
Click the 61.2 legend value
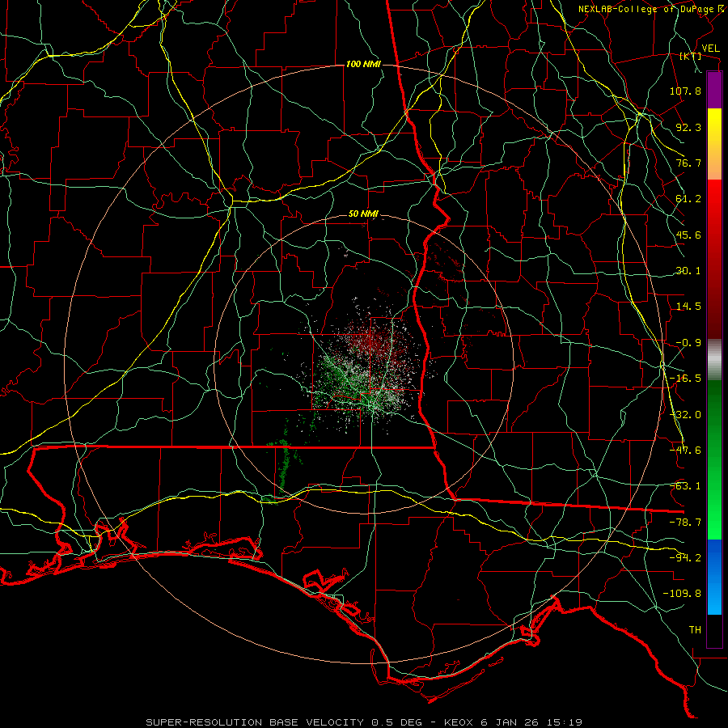tap(688, 199)
